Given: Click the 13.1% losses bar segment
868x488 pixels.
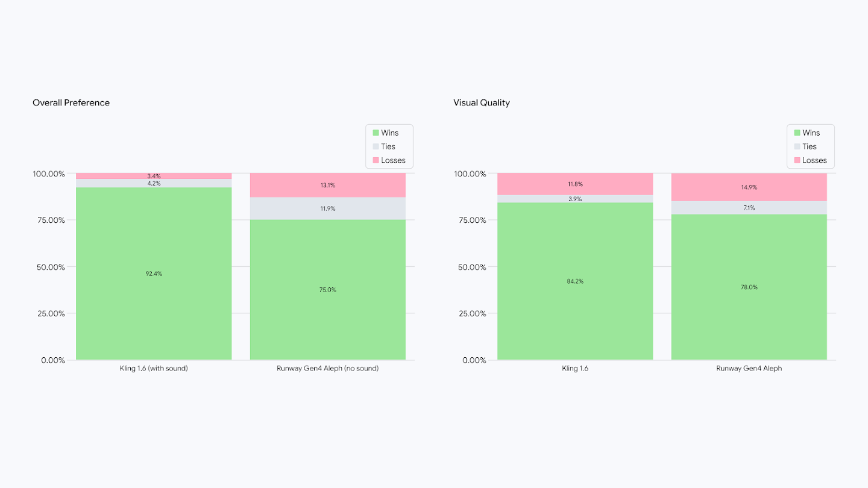Looking at the screenshot, I should 328,185.
